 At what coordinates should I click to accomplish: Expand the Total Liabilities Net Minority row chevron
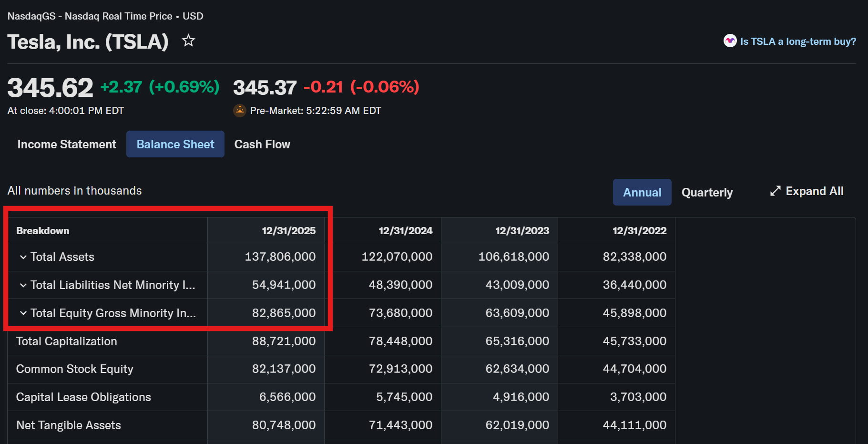[x=23, y=285]
